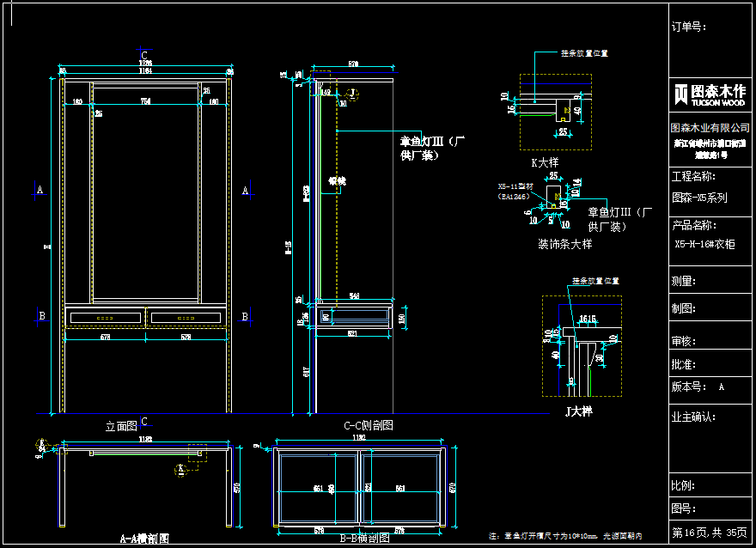Click the left B section marker beside drawers

click(x=41, y=316)
